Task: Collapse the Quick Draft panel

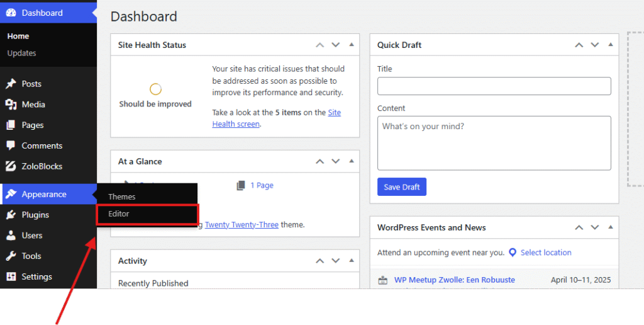Action: coord(611,45)
